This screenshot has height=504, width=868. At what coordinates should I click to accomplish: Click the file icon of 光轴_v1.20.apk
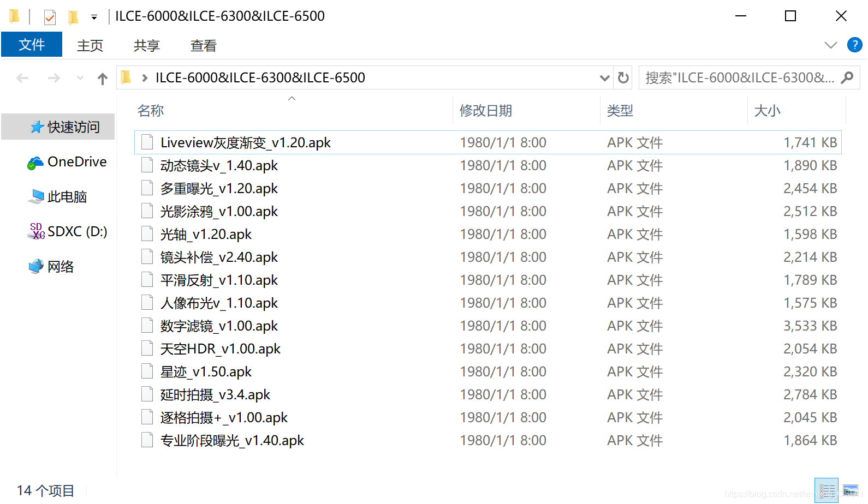pos(147,234)
